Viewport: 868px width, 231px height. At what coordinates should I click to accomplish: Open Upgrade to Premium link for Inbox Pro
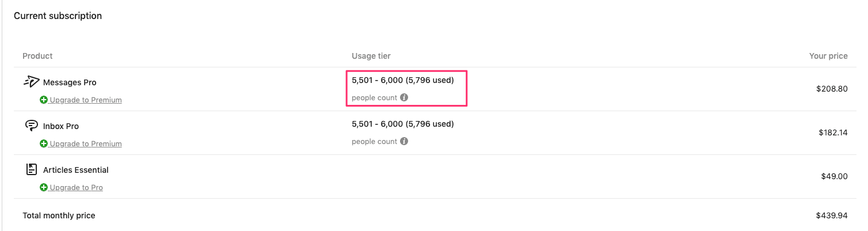(86, 143)
